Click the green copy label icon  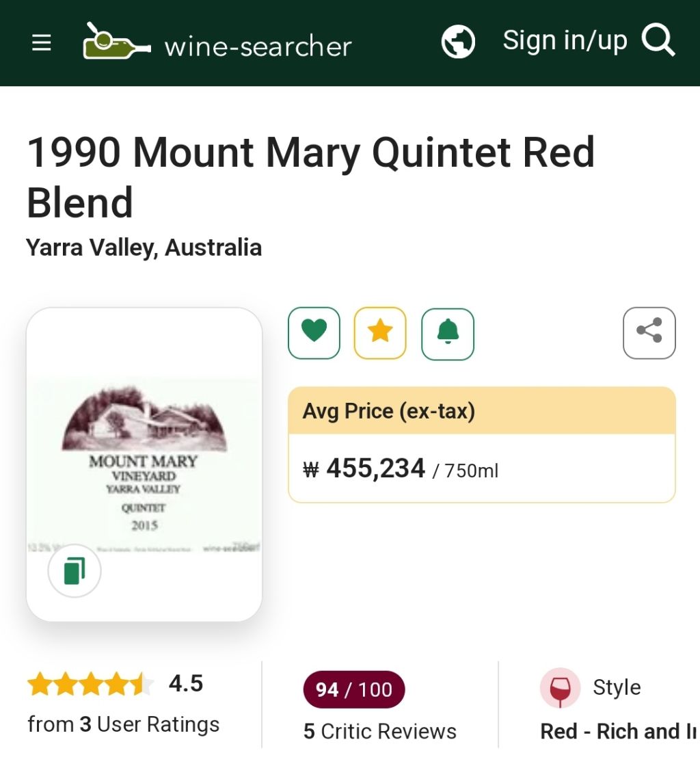click(75, 571)
